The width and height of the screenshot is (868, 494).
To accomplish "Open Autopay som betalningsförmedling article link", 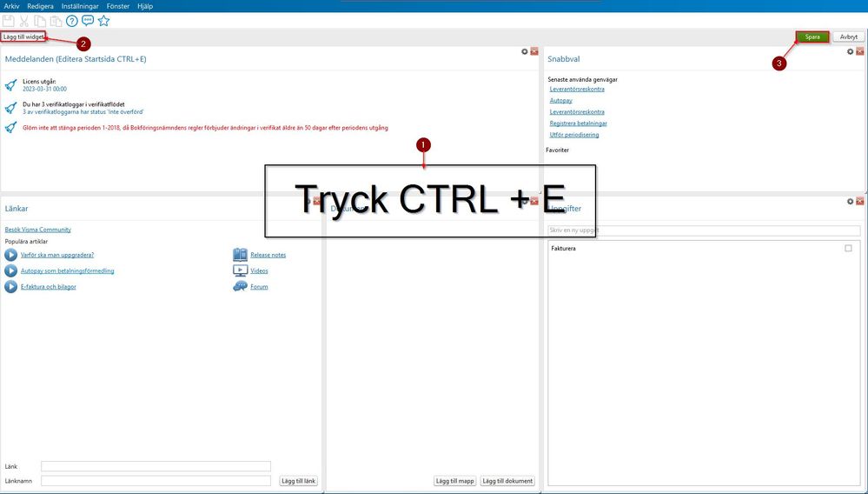I will [67, 270].
